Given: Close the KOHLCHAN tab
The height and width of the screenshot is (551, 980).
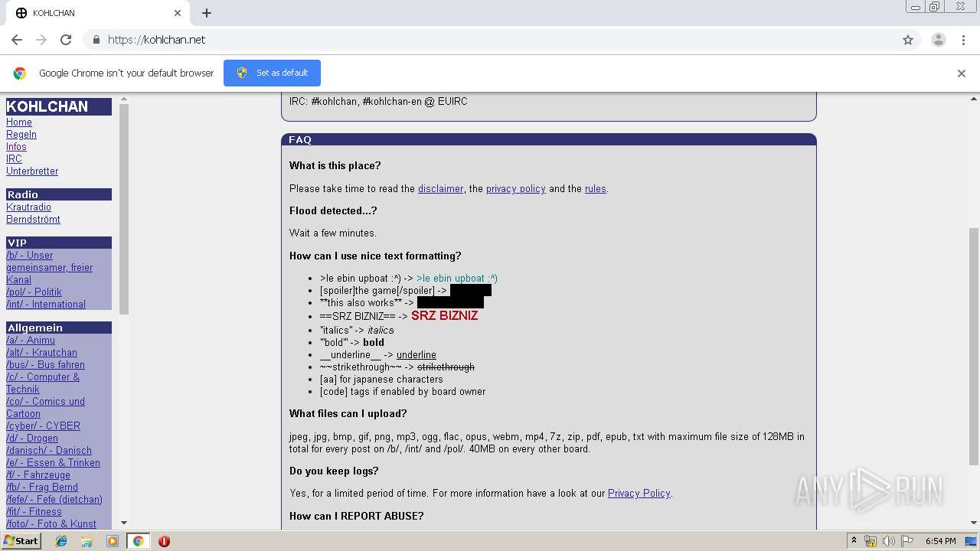Looking at the screenshot, I should tap(178, 13).
